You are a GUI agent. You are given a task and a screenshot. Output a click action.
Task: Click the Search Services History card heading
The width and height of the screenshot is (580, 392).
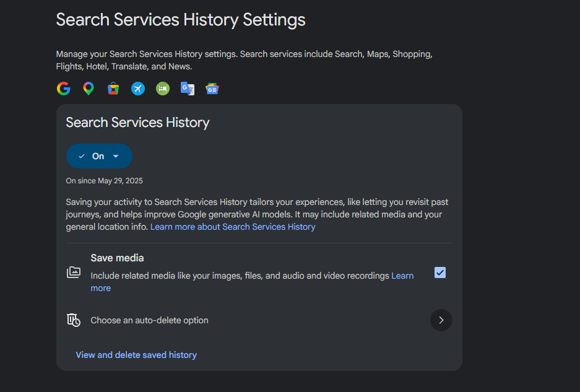click(137, 123)
